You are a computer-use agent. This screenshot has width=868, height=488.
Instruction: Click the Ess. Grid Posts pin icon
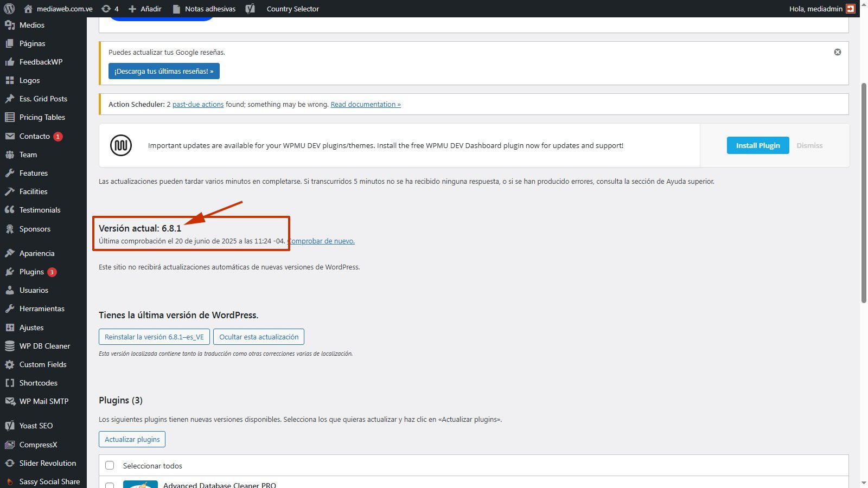[x=10, y=99]
